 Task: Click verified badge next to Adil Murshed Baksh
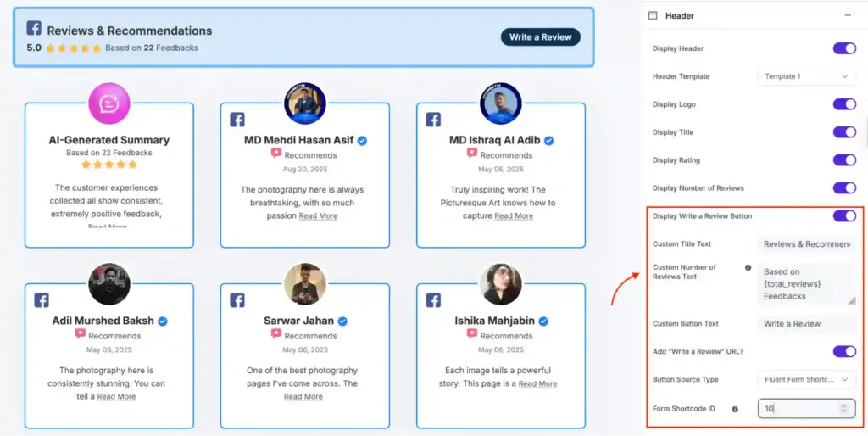click(163, 321)
